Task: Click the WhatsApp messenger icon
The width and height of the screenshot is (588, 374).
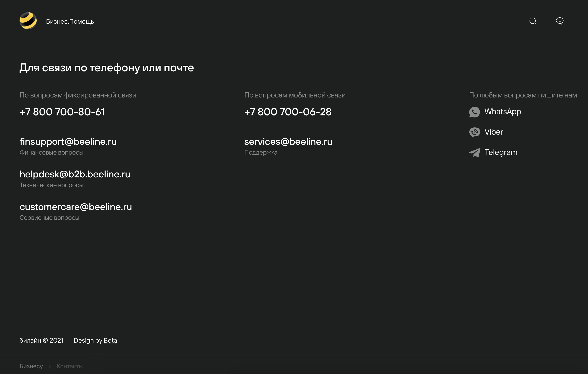Action: pyautogui.click(x=474, y=112)
